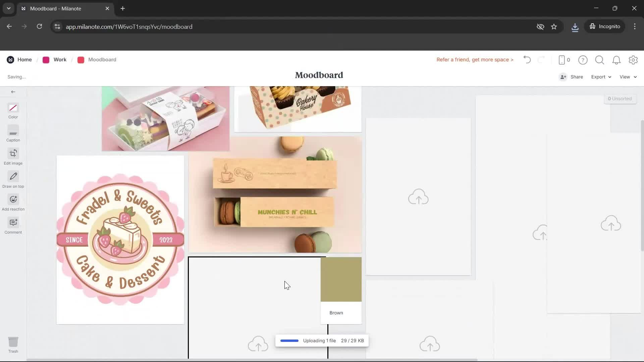This screenshot has width=644, height=362.
Task: Go to the Work board
Action: 60,60
